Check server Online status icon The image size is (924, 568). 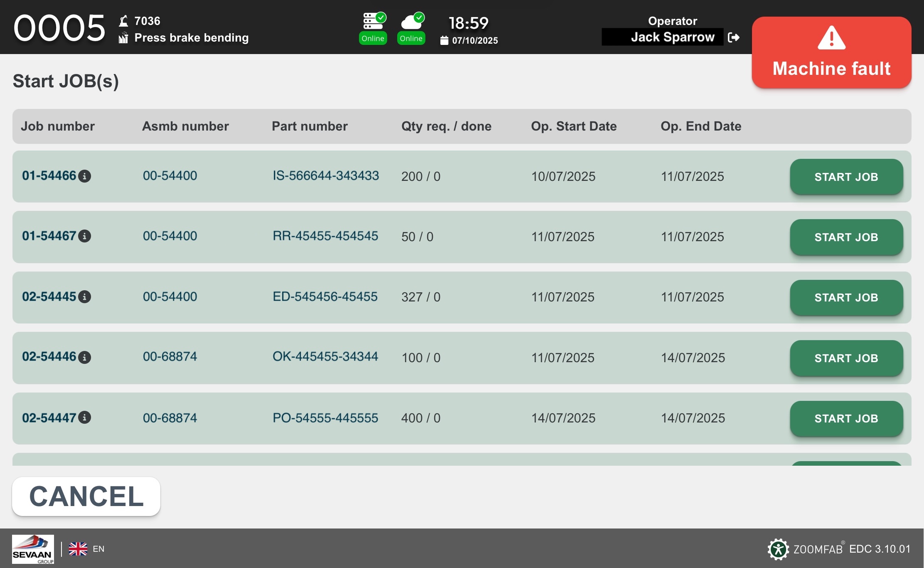pos(374,22)
